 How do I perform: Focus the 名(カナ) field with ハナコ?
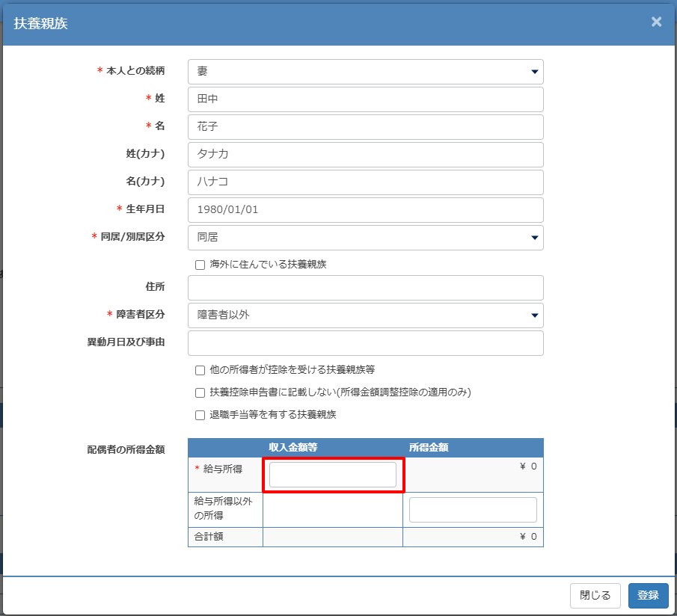tap(365, 182)
